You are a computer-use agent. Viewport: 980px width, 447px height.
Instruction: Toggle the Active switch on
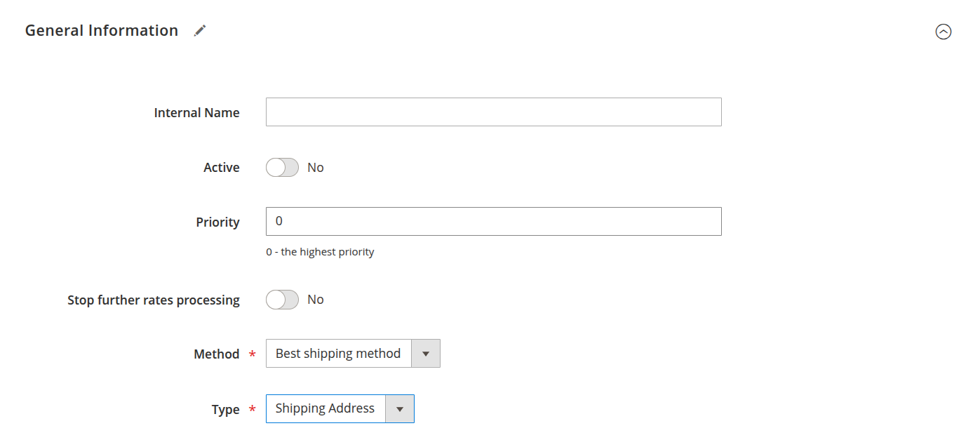tap(282, 167)
